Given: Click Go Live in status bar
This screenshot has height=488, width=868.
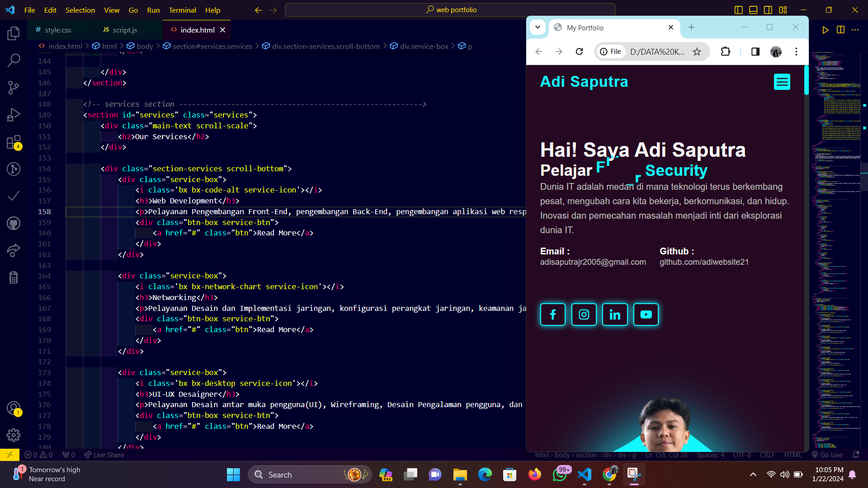Looking at the screenshot, I should tap(827, 455).
